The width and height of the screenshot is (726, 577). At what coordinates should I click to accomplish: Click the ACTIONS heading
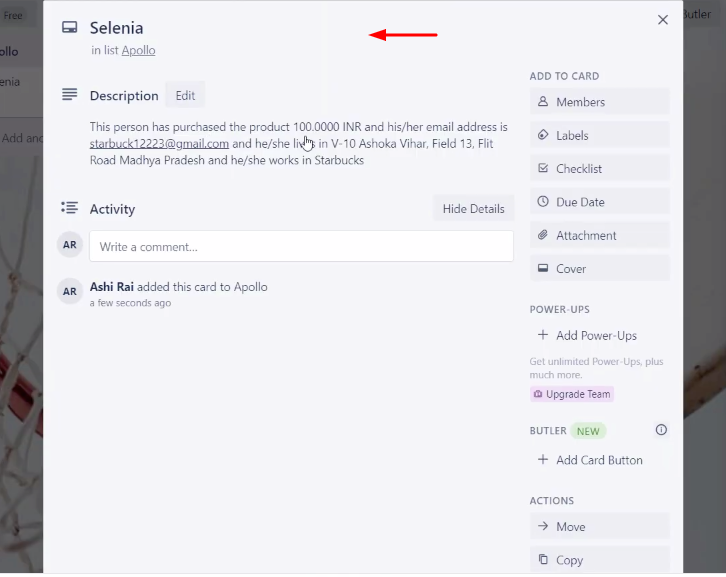[551, 501]
